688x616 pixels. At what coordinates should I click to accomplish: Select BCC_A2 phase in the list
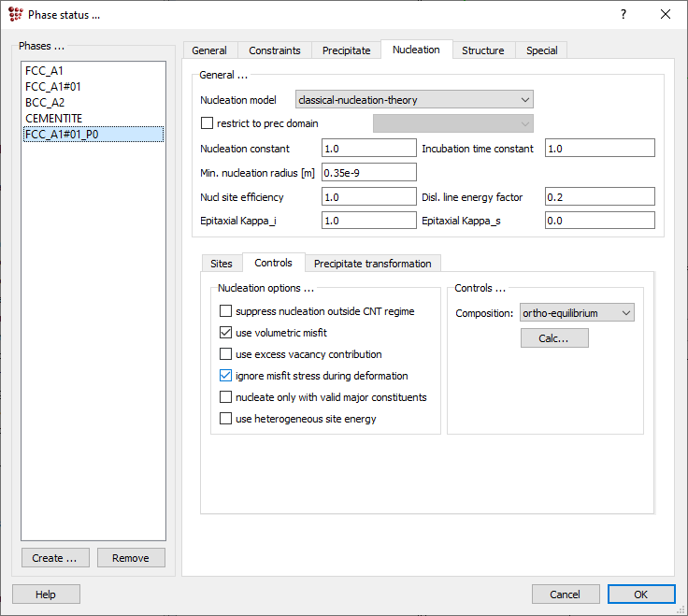click(x=45, y=103)
